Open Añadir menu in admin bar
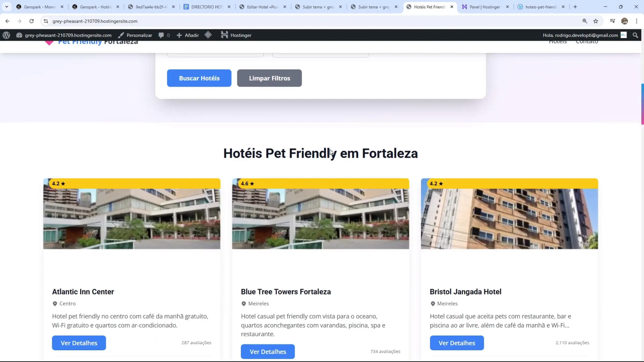Image resolution: width=644 pixels, height=362 pixels. tap(188, 35)
